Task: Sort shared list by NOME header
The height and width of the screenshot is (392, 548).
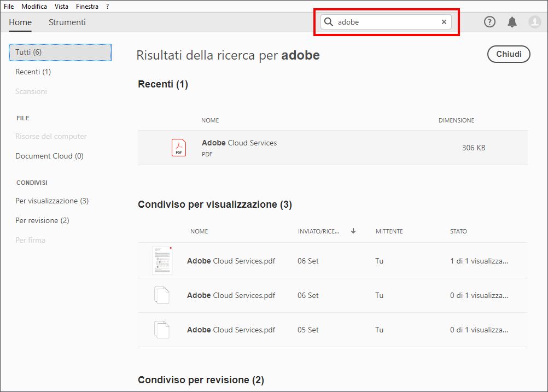Action: click(x=199, y=231)
